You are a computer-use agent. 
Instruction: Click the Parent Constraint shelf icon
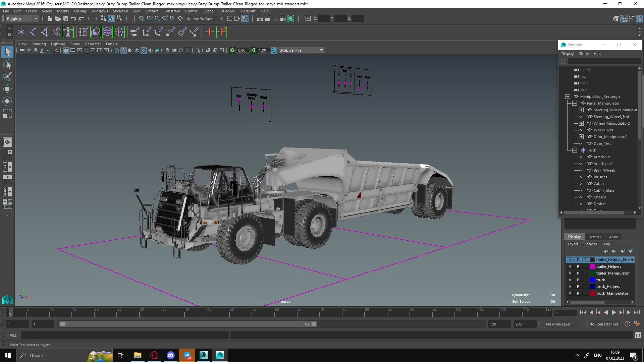coord(134,32)
